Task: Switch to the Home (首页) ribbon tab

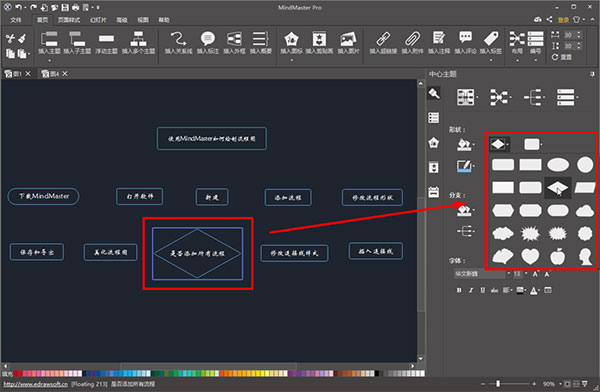Action: tap(42, 20)
